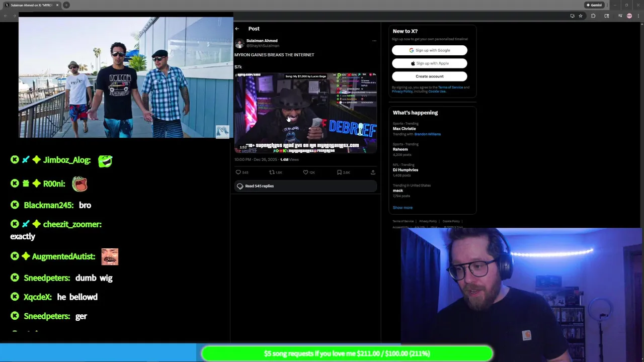Screen dimensions: 644x362
Task: Open a new browser tab with plus
Action: pos(66,5)
